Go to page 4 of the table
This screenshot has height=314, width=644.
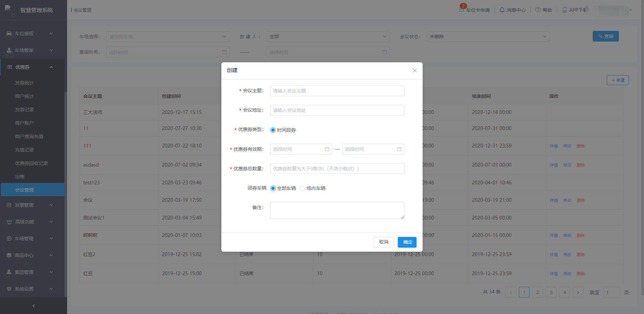click(x=565, y=292)
